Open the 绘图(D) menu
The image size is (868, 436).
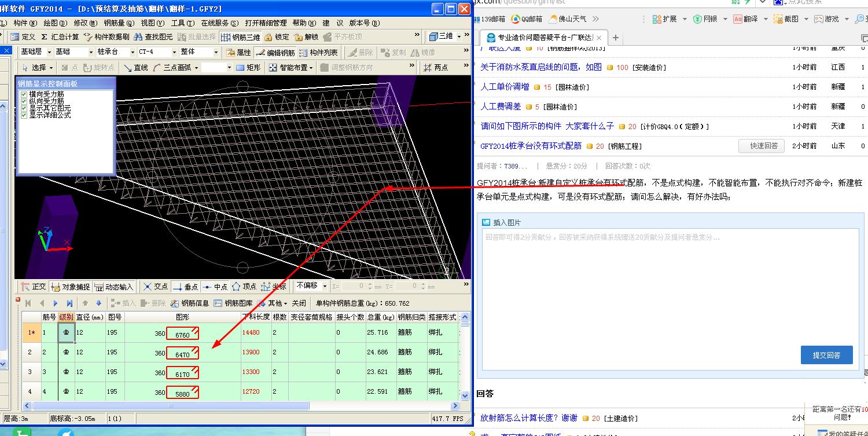(56, 23)
